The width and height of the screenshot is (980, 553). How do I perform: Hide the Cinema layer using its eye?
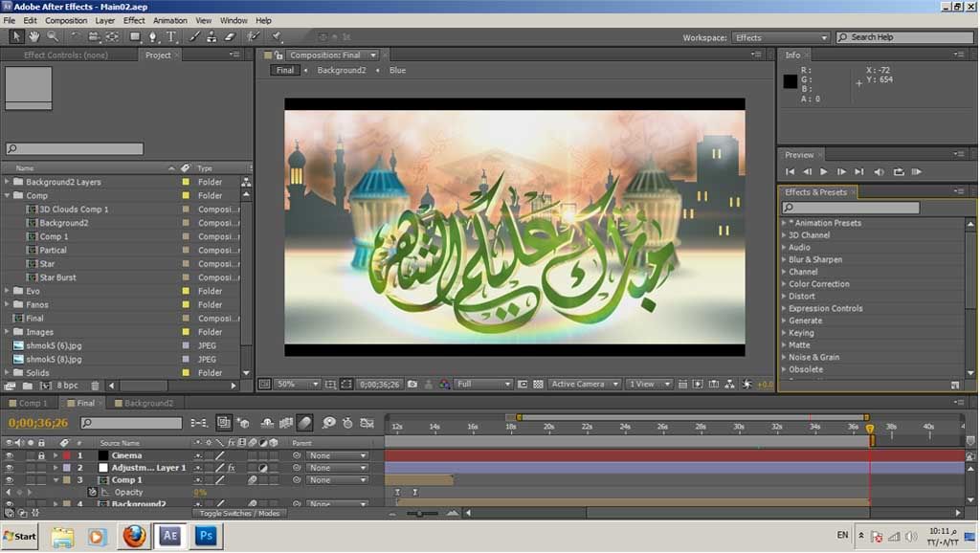pyautogui.click(x=9, y=455)
